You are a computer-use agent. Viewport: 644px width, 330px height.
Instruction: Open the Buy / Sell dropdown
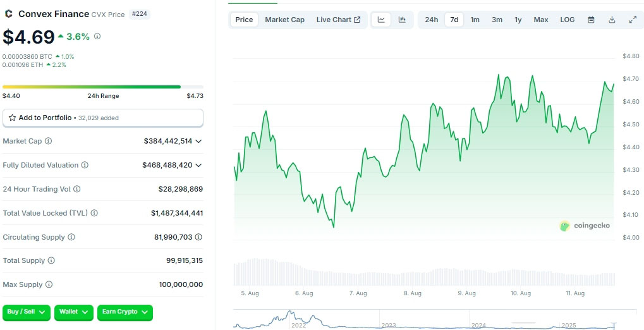coord(27,312)
